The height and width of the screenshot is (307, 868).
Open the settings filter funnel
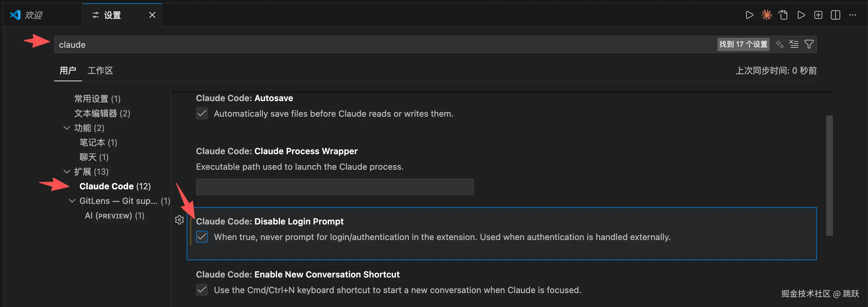point(809,44)
